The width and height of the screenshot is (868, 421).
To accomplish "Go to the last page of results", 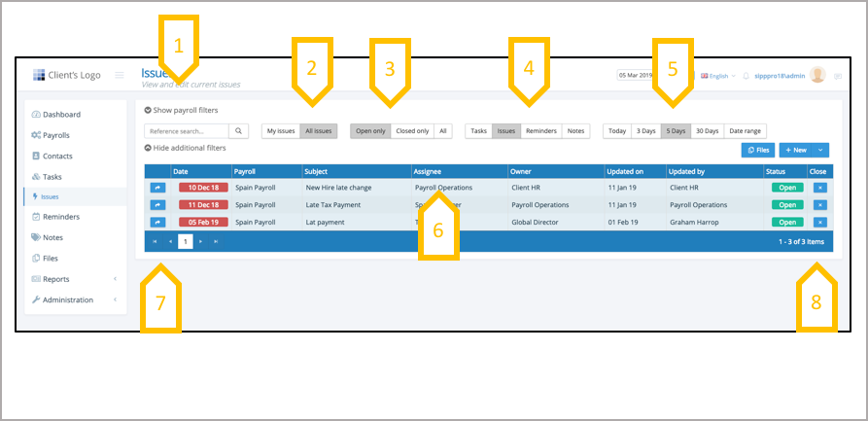I will point(216,241).
